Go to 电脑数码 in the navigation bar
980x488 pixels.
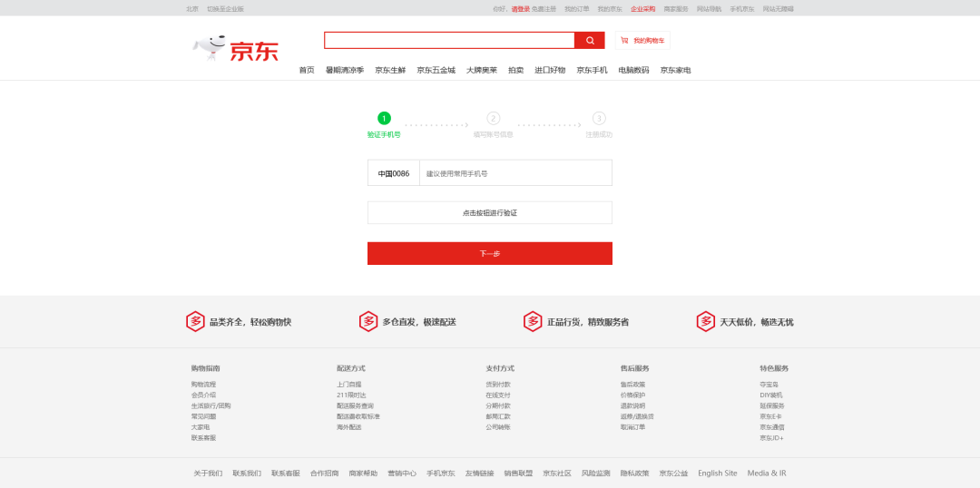point(633,70)
